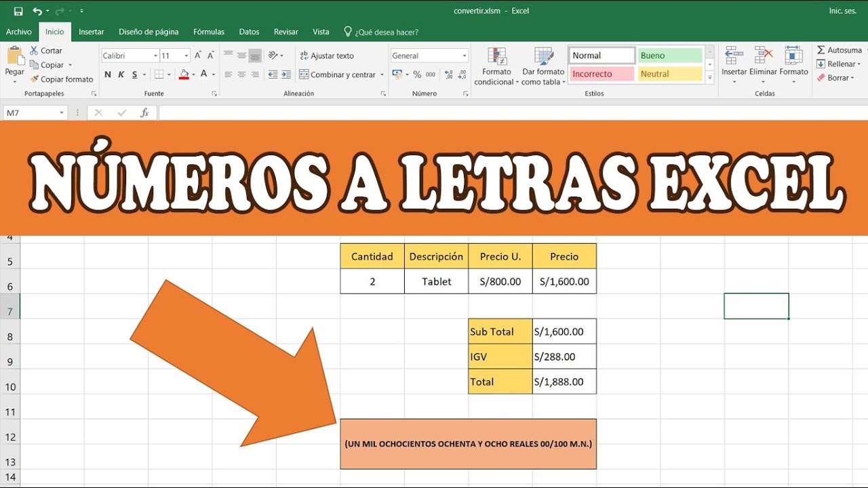868x488 pixels.
Task: Toggle bottom vertical alignment
Action: [x=256, y=56]
